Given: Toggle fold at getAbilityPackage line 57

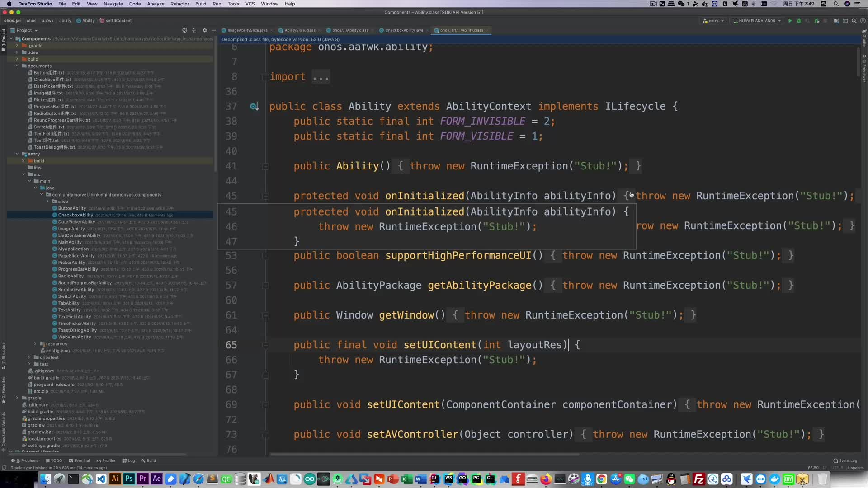Looking at the screenshot, I should (x=265, y=286).
